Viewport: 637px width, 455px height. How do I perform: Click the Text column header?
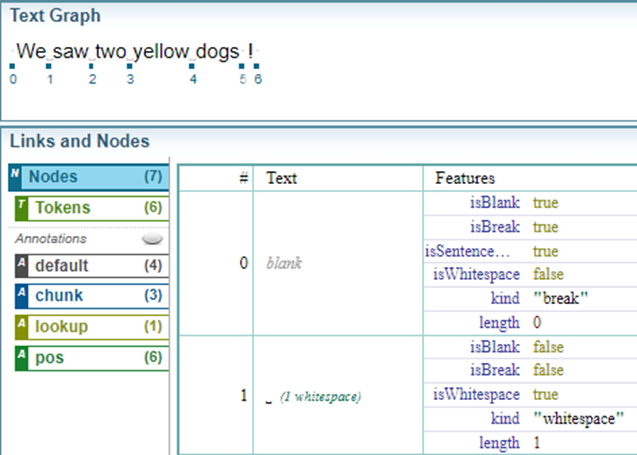(x=281, y=178)
